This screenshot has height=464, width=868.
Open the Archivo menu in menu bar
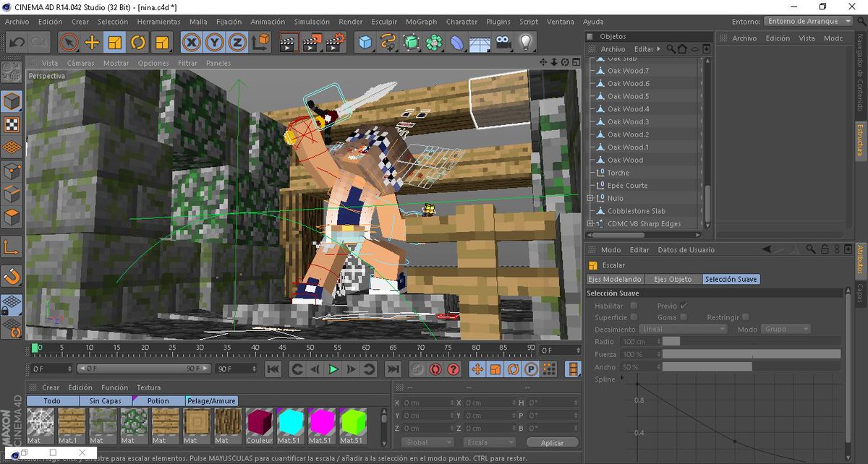[x=17, y=22]
